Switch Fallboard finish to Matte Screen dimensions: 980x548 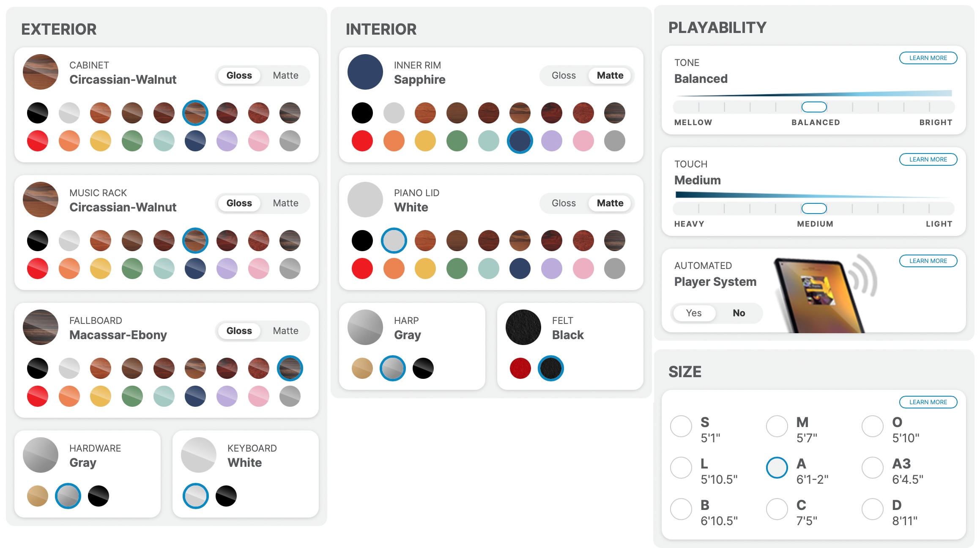(x=285, y=331)
